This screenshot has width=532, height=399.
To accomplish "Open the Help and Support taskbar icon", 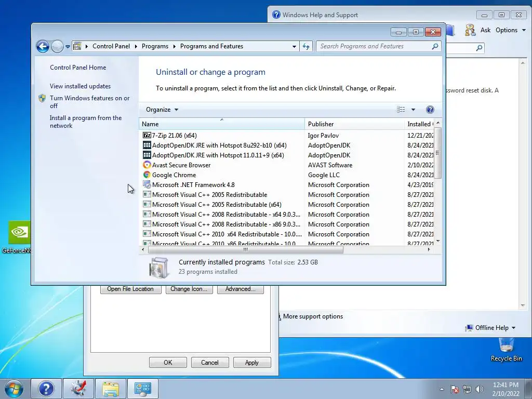I will point(46,389).
